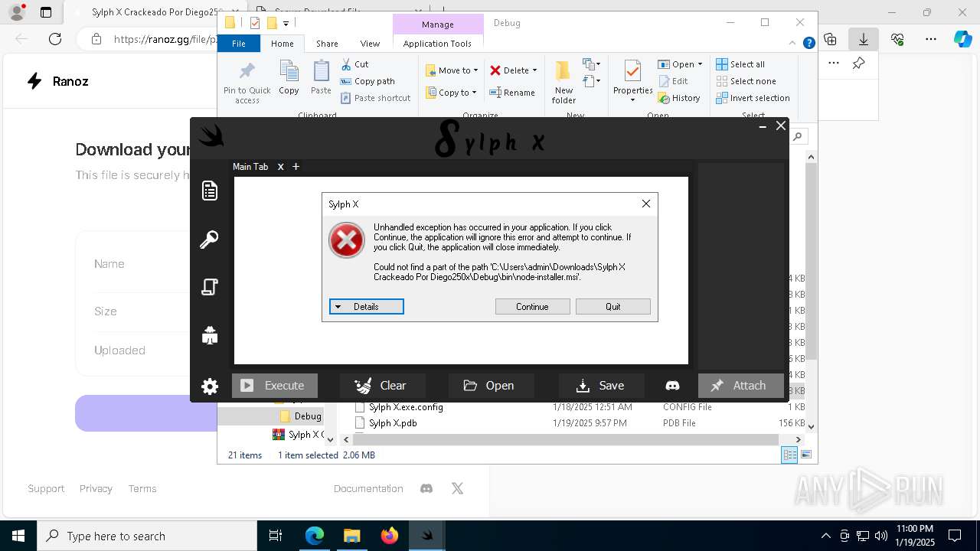
Task: Click Paste shortcut in the ribbon
Action: tap(376, 98)
